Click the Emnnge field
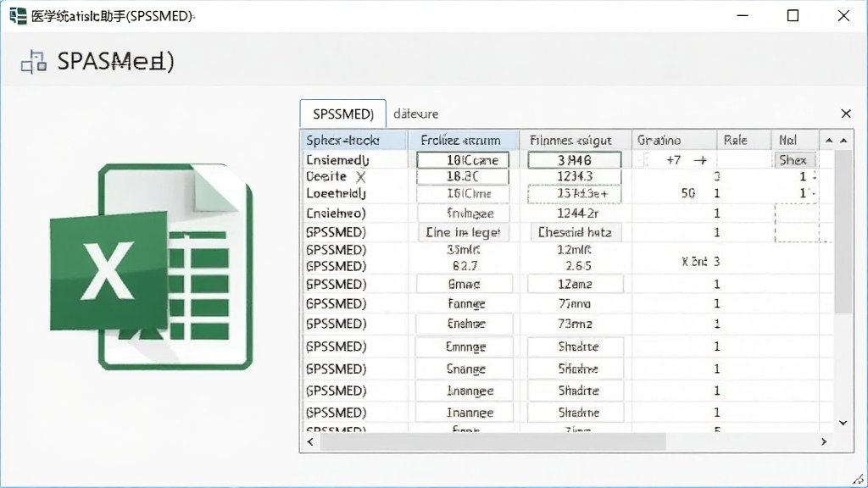 (464, 347)
